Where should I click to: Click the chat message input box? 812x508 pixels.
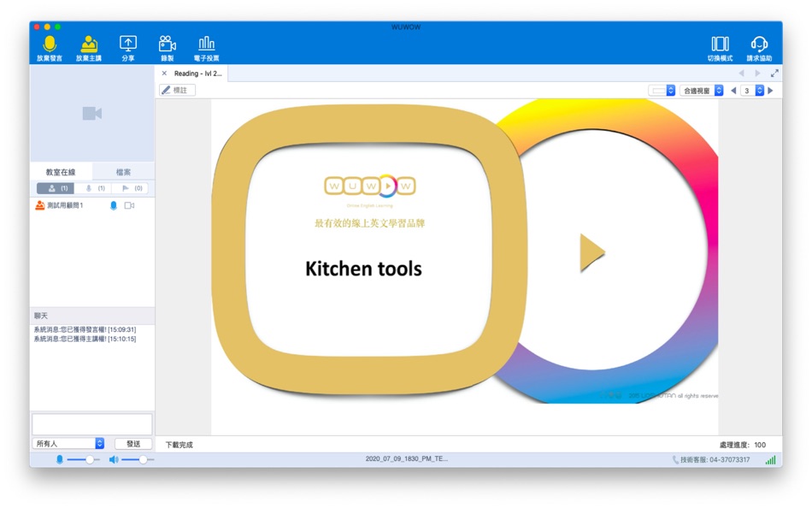pos(92,424)
